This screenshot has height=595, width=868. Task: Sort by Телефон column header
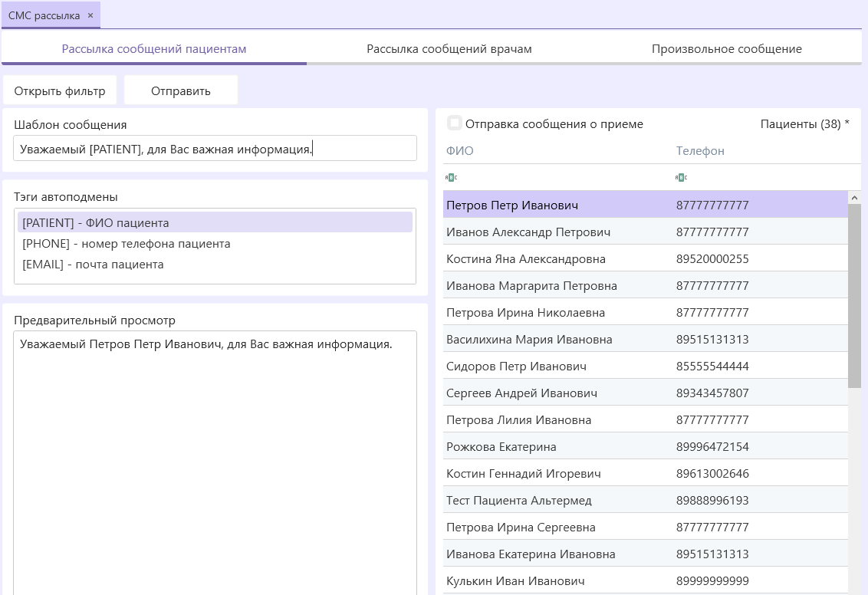point(700,150)
